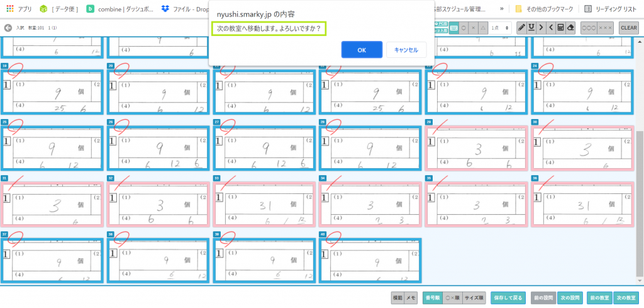Select incorrect answer card number 36

[582, 204]
